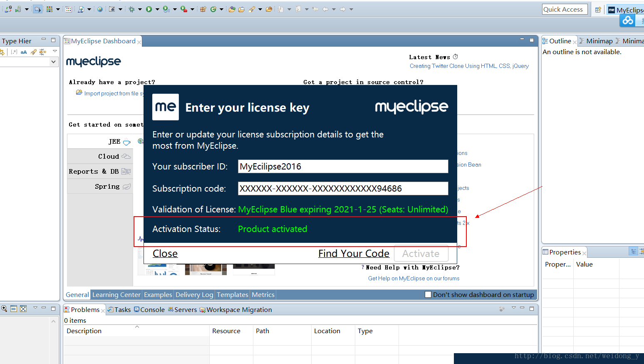Click the Find Your Code link
Screen dimensions: 644x364
(x=354, y=253)
